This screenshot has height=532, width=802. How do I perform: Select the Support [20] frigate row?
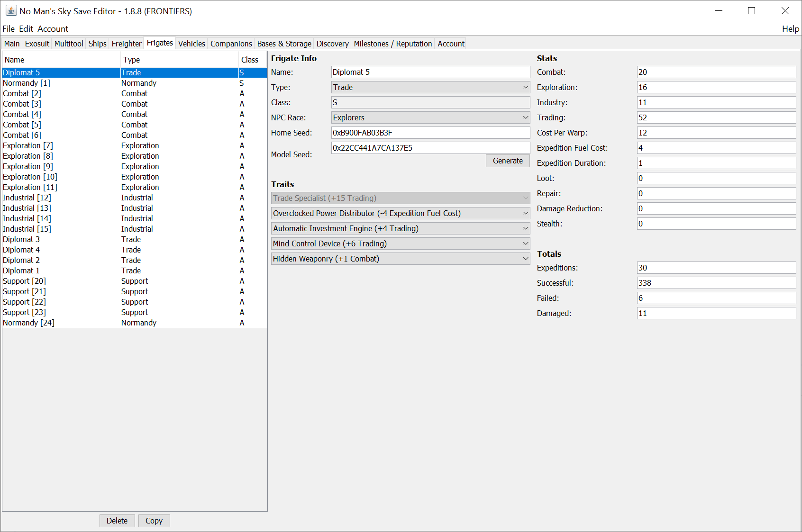(x=135, y=281)
